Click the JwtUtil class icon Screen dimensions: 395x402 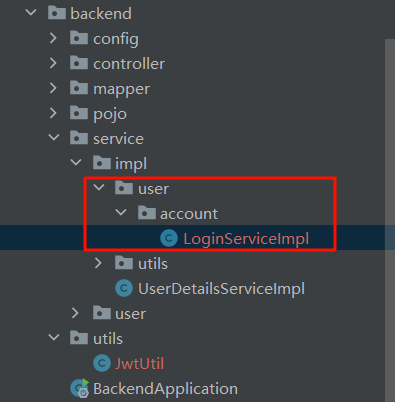(x=102, y=363)
